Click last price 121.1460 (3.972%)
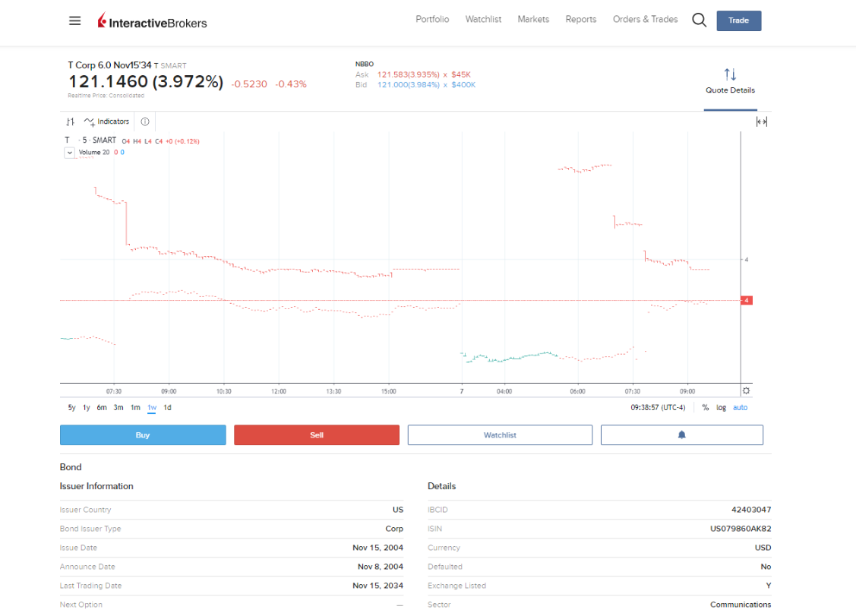Image resolution: width=856 pixels, height=616 pixels. coord(146,82)
